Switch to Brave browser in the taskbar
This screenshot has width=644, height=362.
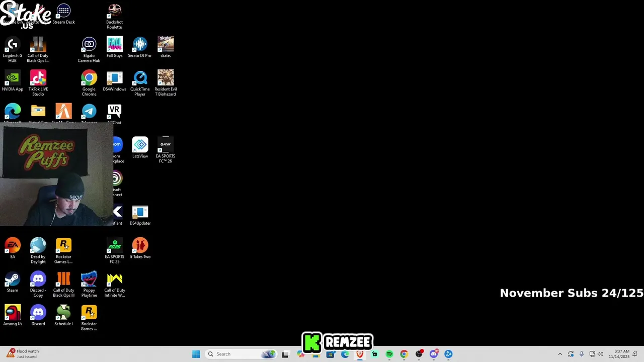[x=360, y=354]
